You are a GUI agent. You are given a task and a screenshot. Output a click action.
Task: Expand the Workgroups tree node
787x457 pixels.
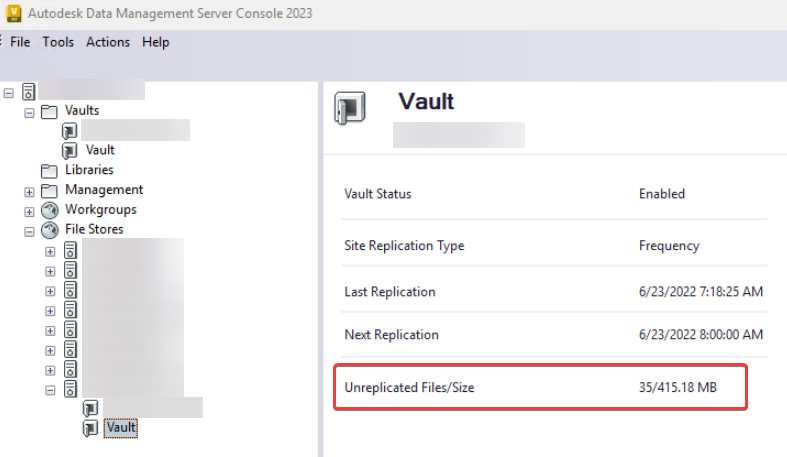point(30,211)
